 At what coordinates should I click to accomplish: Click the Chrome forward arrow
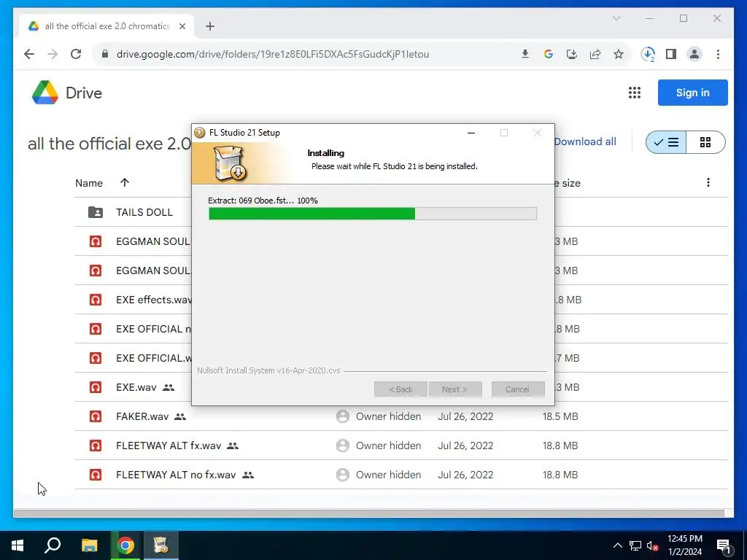(x=53, y=54)
